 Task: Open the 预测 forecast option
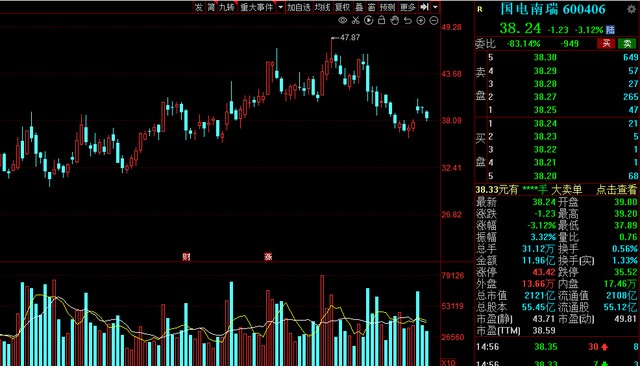click(x=387, y=7)
